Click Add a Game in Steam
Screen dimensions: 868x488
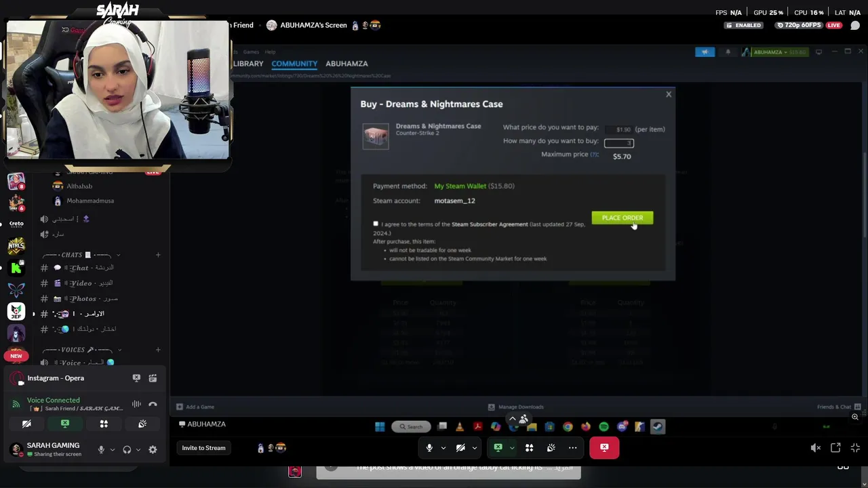tap(195, 407)
